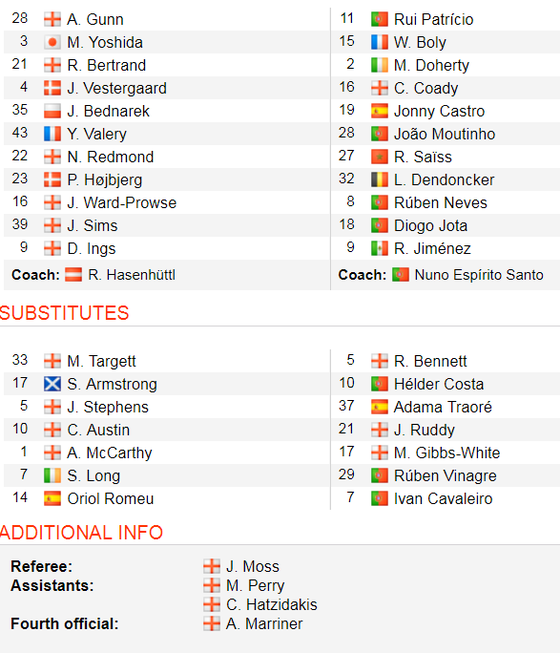Select coach Nuno Espírito Santo
This screenshot has width=560, height=653.
click(x=479, y=275)
